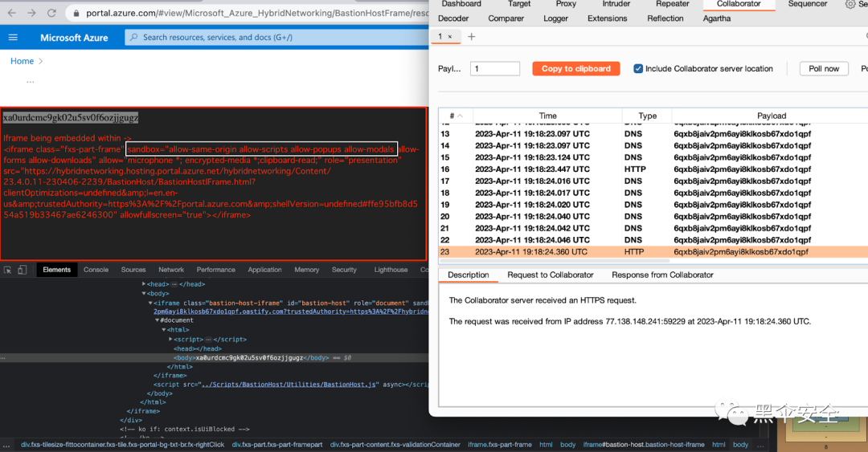868x452 pixels.
Task: Click the Poll now button
Action: pos(824,68)
